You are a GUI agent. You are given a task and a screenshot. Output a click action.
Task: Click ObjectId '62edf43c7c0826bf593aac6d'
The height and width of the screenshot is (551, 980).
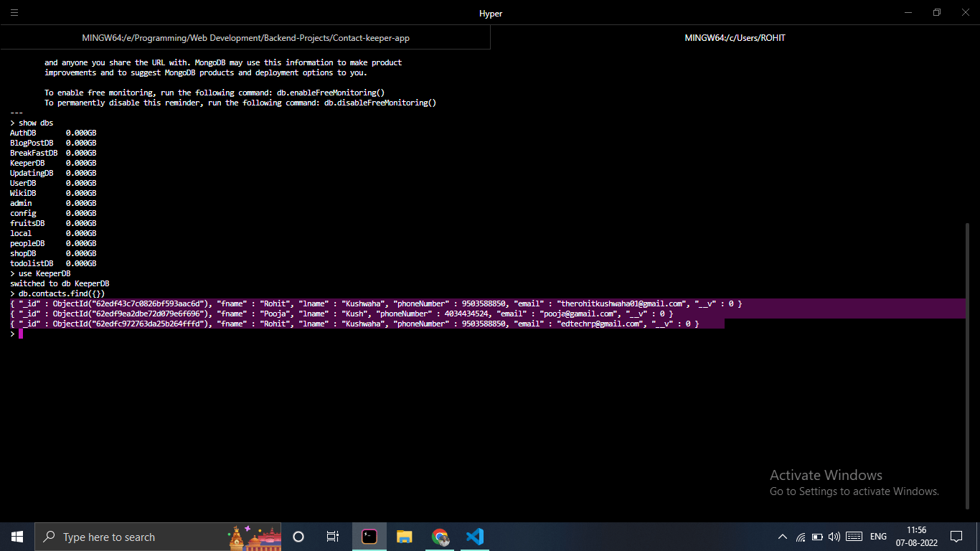(x=148, y=303)
